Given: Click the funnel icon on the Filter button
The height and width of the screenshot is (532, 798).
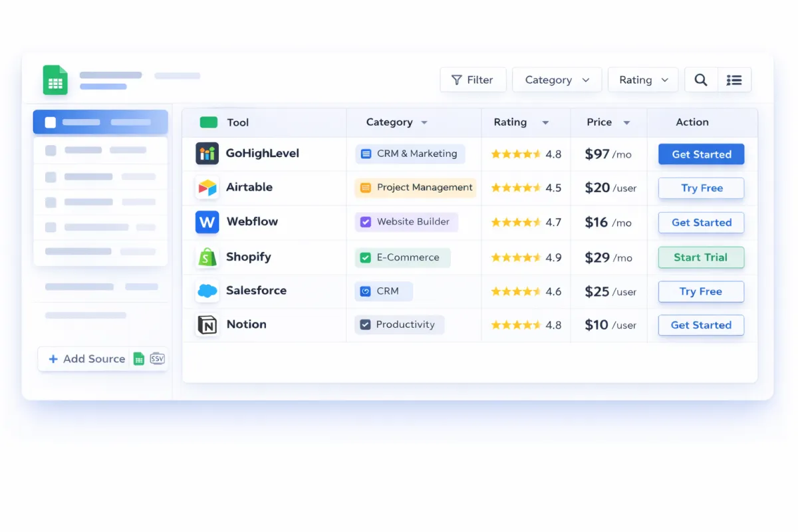Looking at the screenshot, I should coord(457,80).
